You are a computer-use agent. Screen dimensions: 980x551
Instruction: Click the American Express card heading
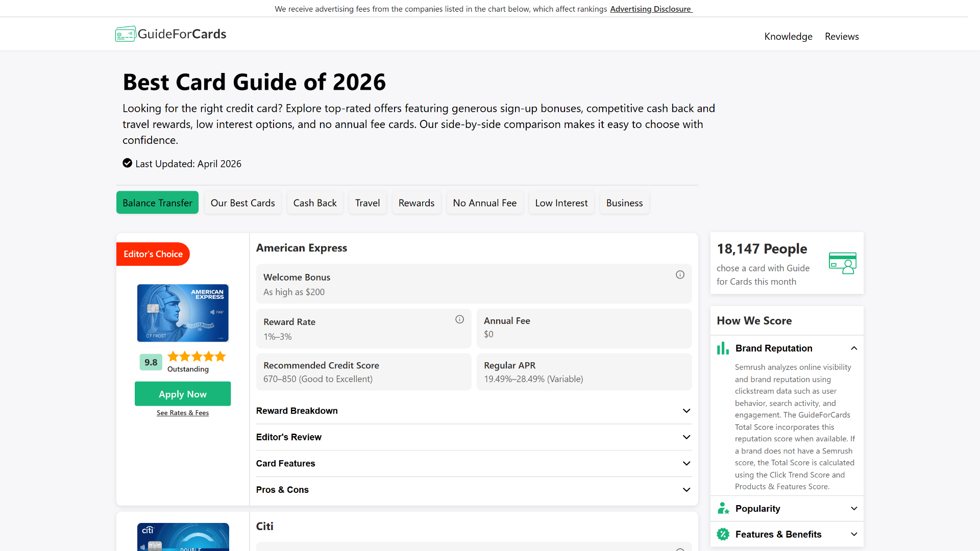[302, 248]
